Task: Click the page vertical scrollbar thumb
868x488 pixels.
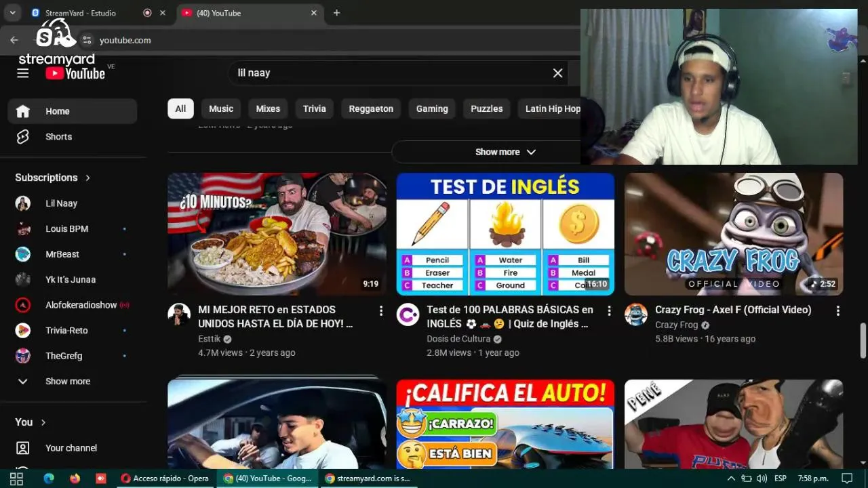Action: 863,340
